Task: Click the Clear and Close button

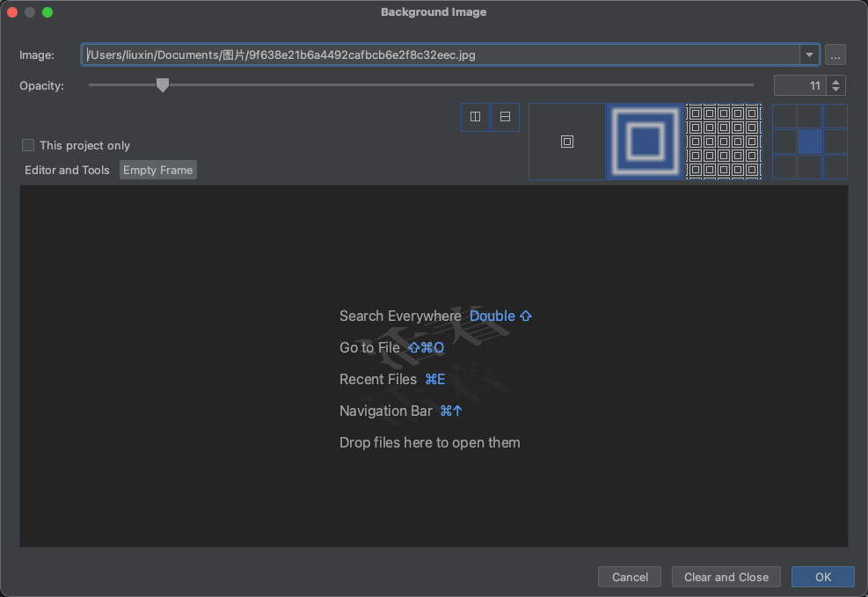Action: click(x=726, y=577)
